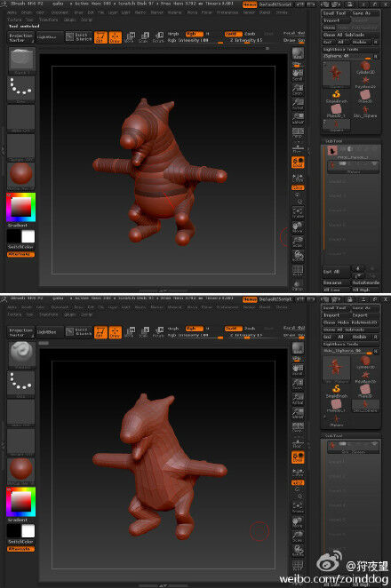391x588 pixels.
Task: Open brush selector thumbnail in lower screenshot
Action: pos(21,354)
